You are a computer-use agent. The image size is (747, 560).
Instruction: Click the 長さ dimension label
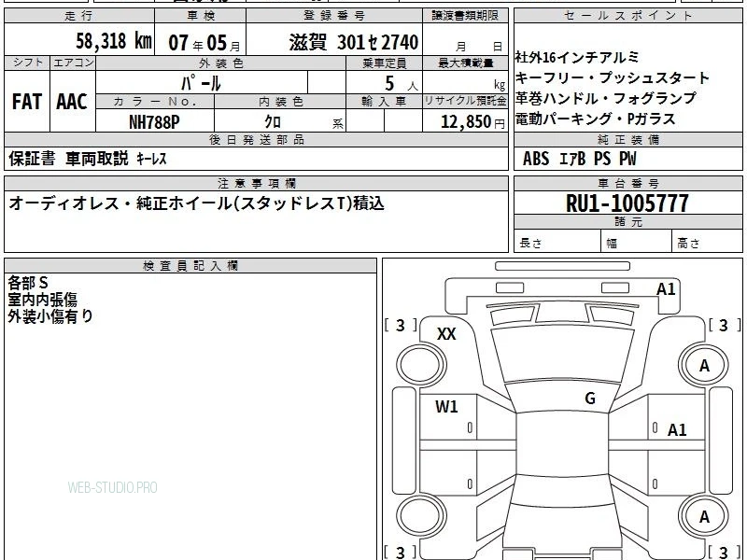530,244
